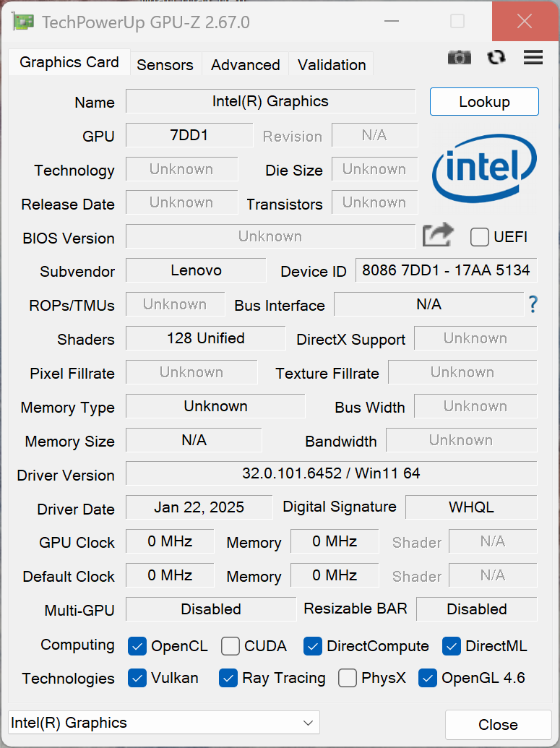Click the Bus Interface question mark
The height and width of the screenshot is (748, 560).
pos(533,304)
